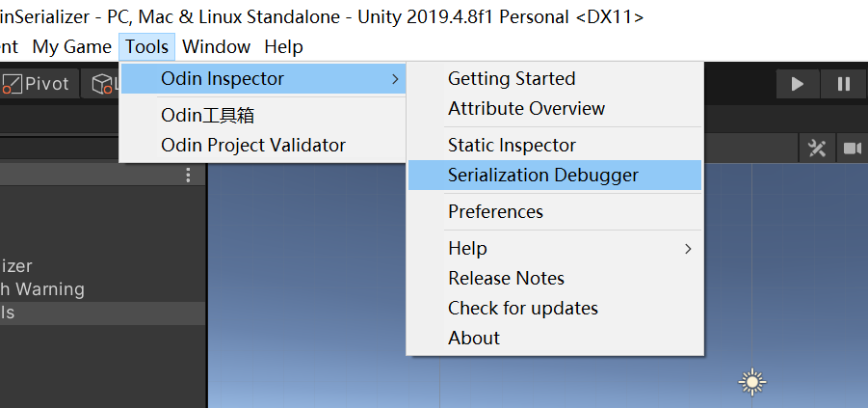Open the Tools menu

pyautogui.click(x=146, y=46)
